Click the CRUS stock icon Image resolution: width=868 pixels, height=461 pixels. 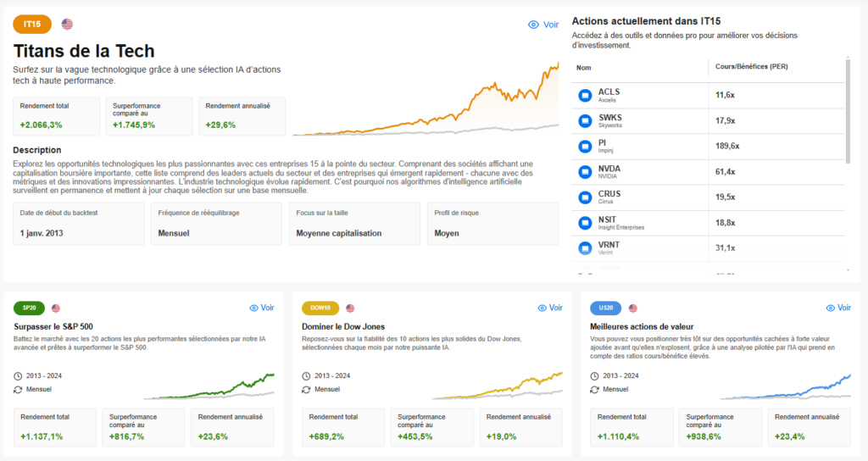[584, 197]
